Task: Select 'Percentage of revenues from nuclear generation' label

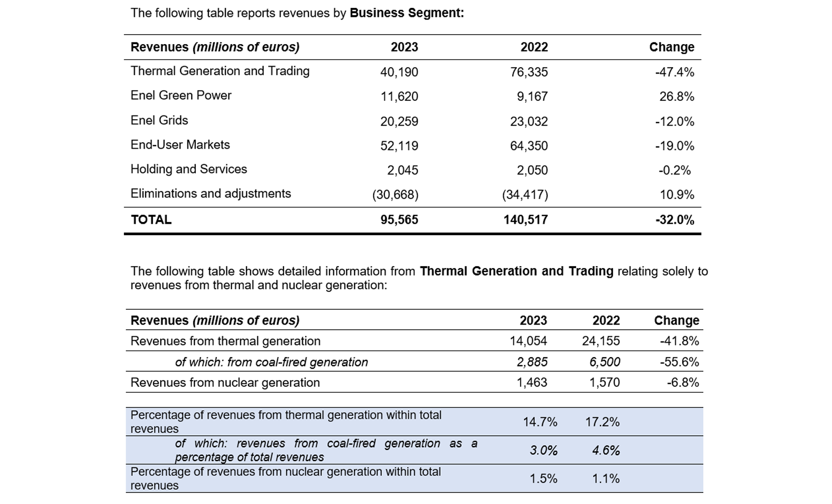Action: point(286,478)
